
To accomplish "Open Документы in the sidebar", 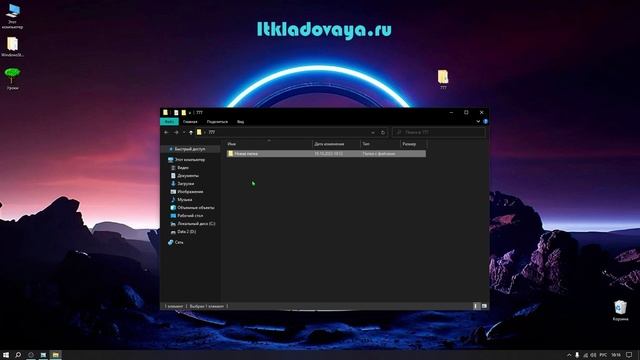I will [188, 176].
